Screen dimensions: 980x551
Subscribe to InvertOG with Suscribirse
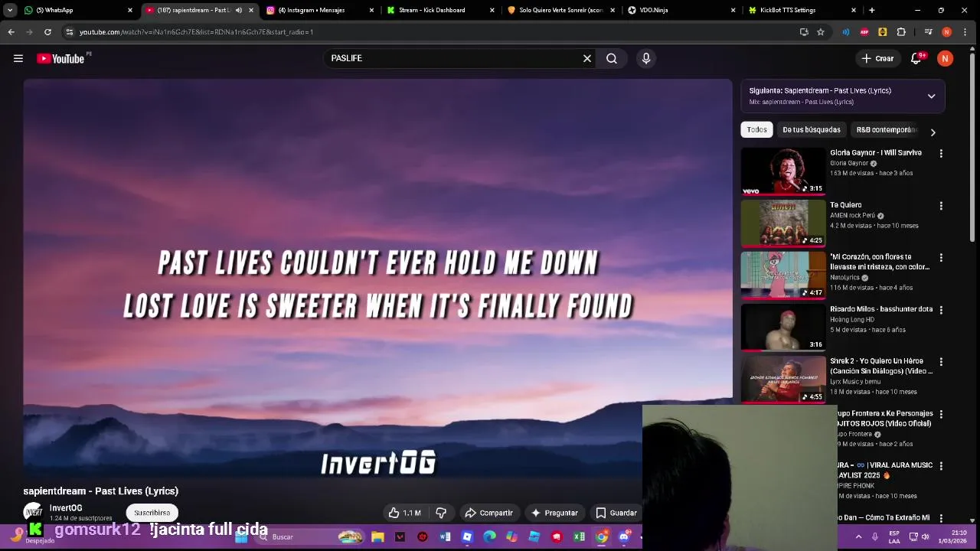coord(152,513)
